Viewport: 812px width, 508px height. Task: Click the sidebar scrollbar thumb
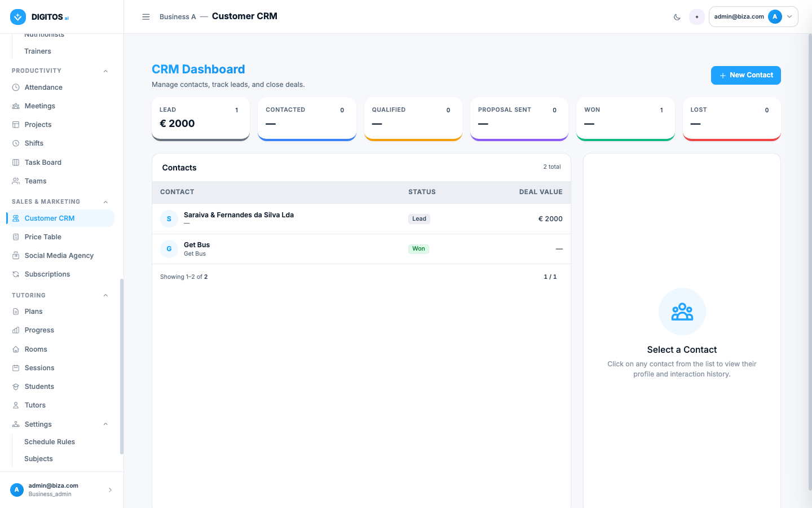[x=122, y=367]
